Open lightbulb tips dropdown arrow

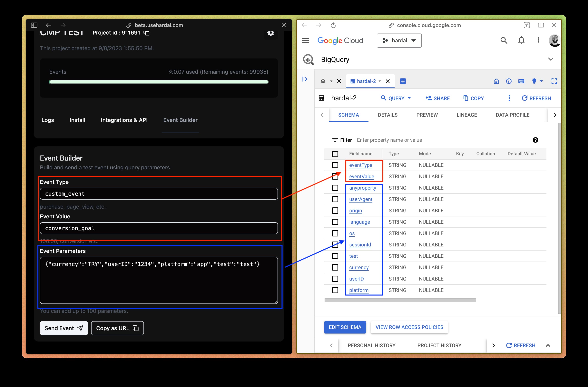541,81
